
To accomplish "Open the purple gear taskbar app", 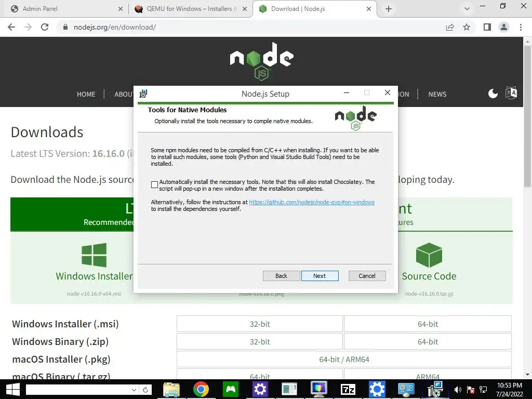I will pos(260,390).
